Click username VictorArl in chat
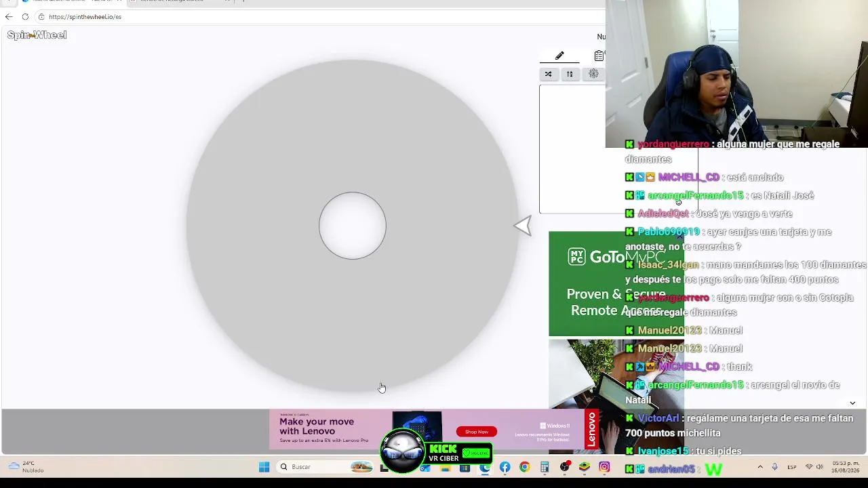This screenshot has height=488, width=868. [x=658, y=419]
